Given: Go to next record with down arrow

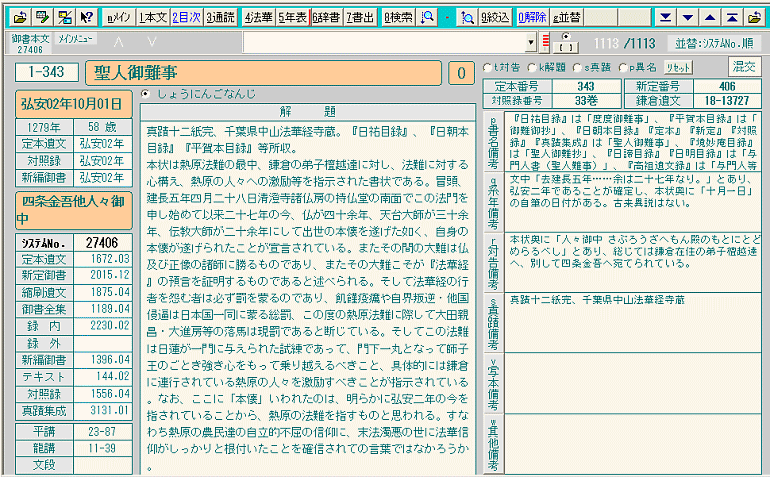Looking at the screenshot, I should point(688,17).
